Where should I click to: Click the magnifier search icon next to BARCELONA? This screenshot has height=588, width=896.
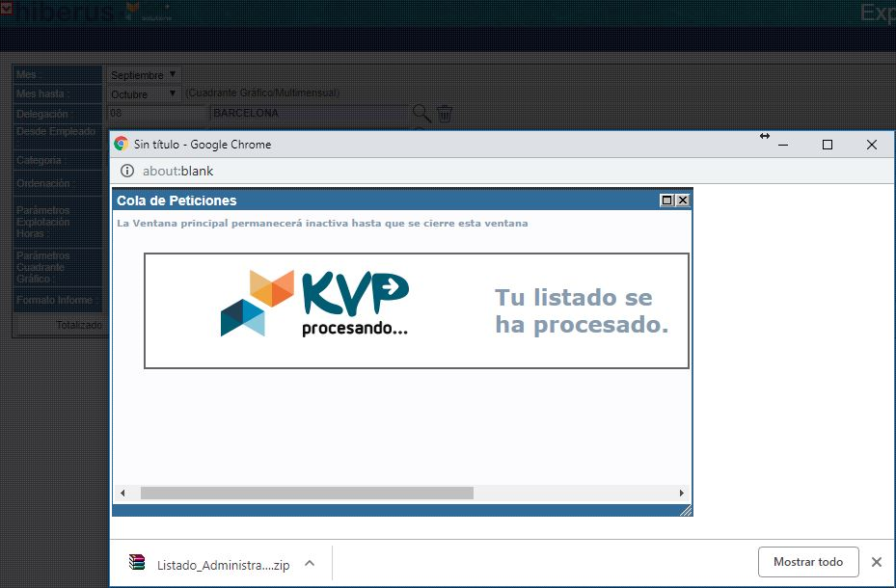coord(421,113)
